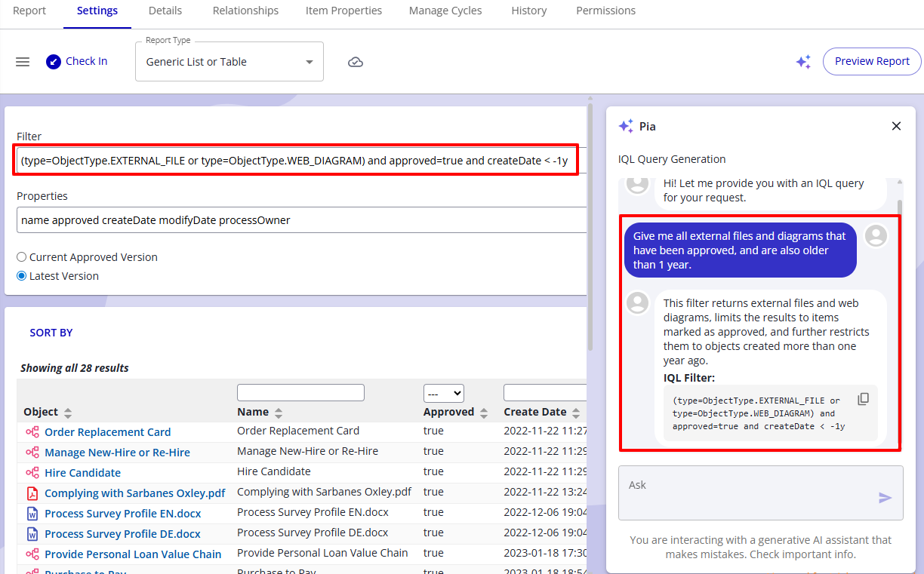This screenshot has height=574, width=924.
Task: Switch to the Relationships tab
Action: [245, 11]
